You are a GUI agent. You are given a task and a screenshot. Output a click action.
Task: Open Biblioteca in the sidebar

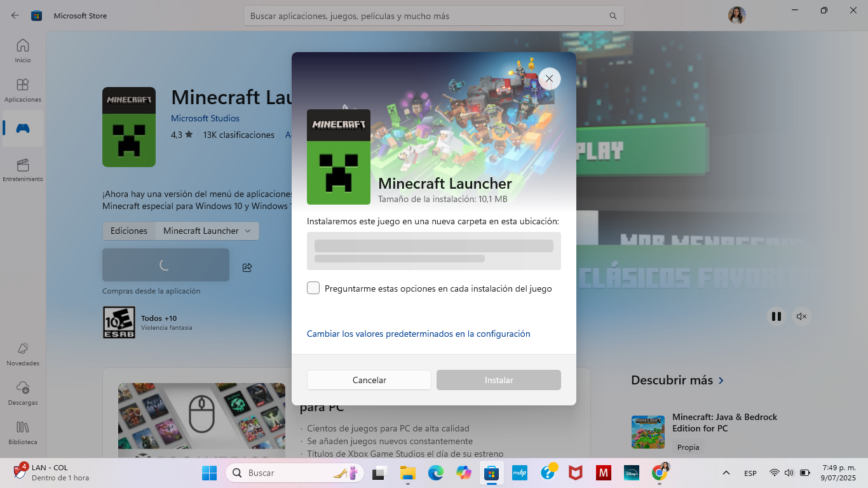click(x=23, y=433)
